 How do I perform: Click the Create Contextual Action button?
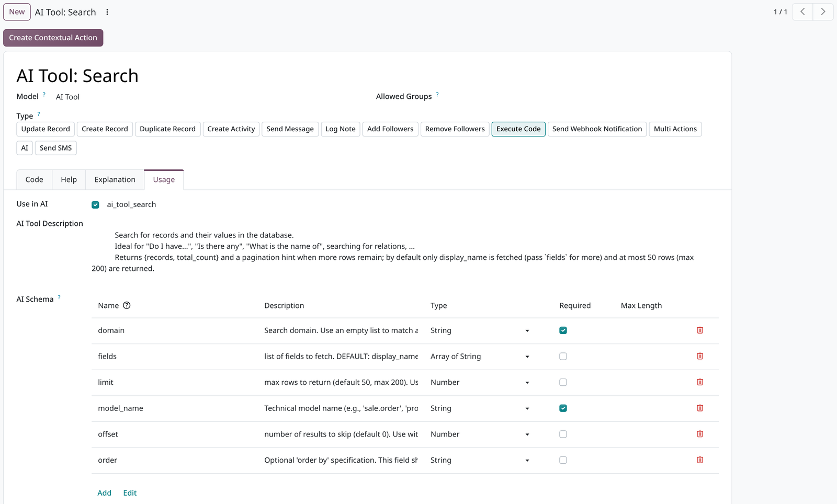tap(53, 38)
